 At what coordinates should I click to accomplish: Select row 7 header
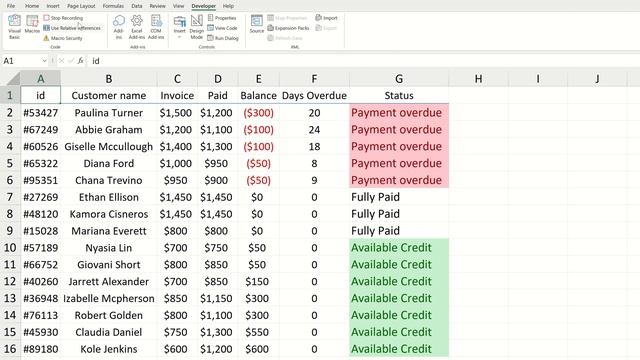click(10, 197)
